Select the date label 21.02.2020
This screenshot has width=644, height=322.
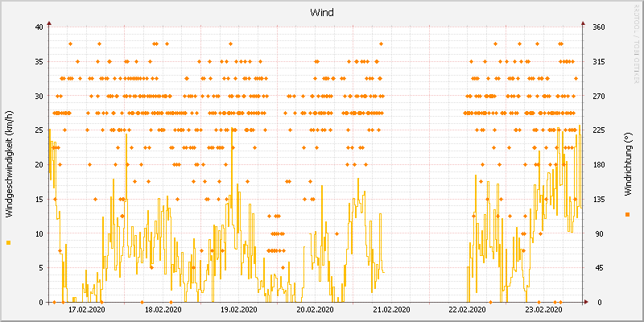[391, 310]
